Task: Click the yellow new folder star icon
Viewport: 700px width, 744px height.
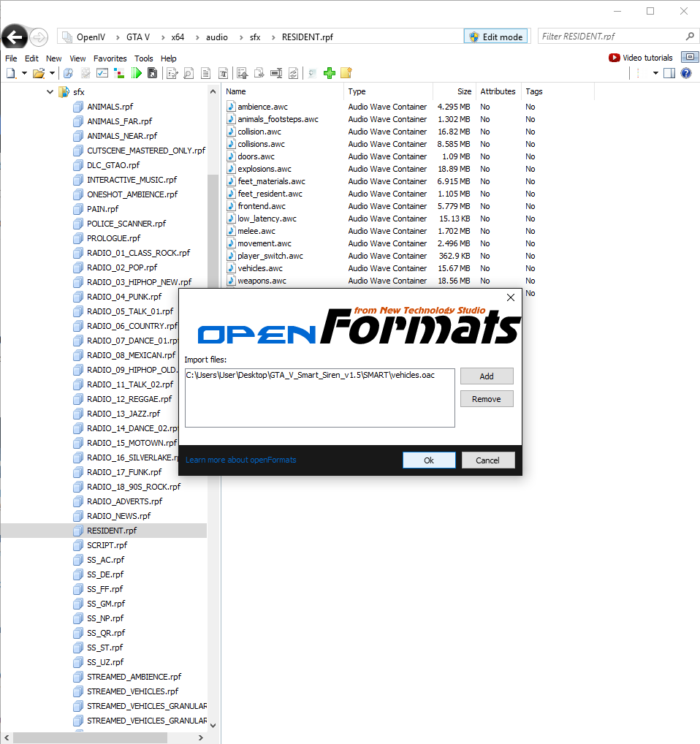Action: coord(346,73)
